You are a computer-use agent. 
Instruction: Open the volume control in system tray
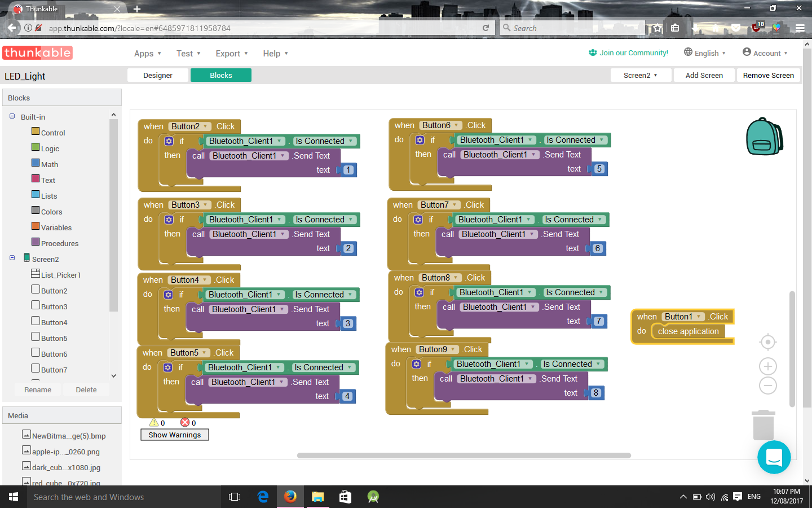pos(710,497)
